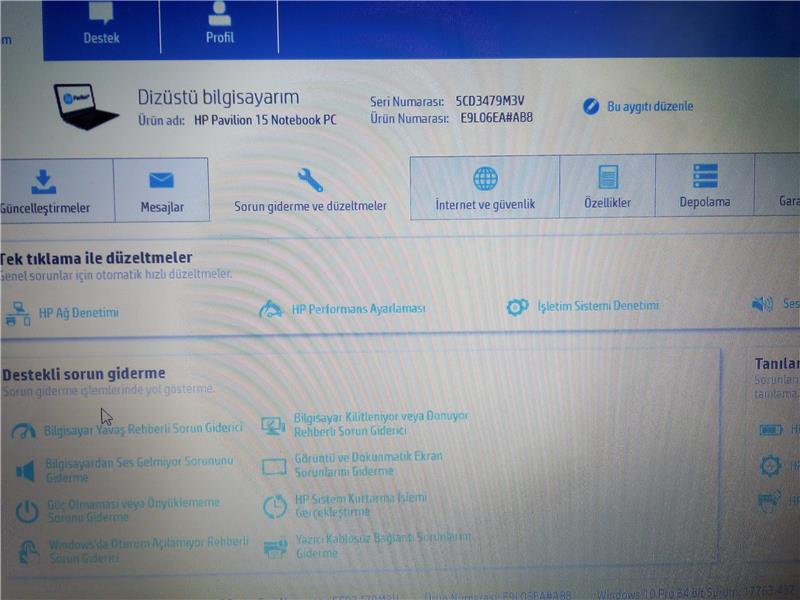Image resolution: width=800 pixels, height=600 pixels.
Task: Click the power icon for Güç Olmaması troubleshooting
Action: point(27,511)
